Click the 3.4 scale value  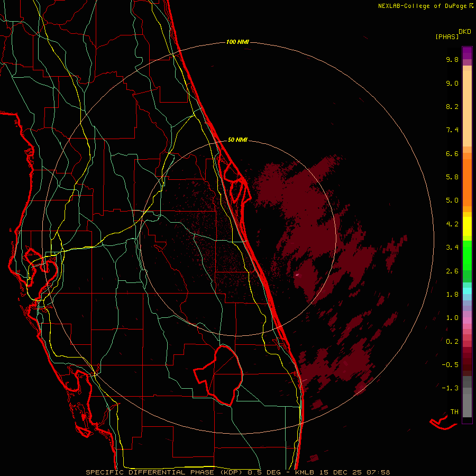pos(452,248)
